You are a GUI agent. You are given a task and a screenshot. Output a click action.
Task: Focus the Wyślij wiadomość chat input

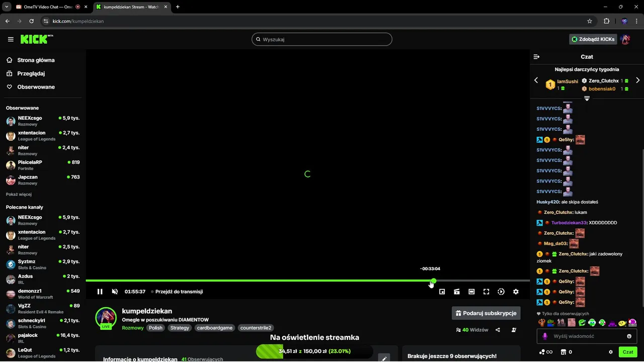click(x=587, y=336)
